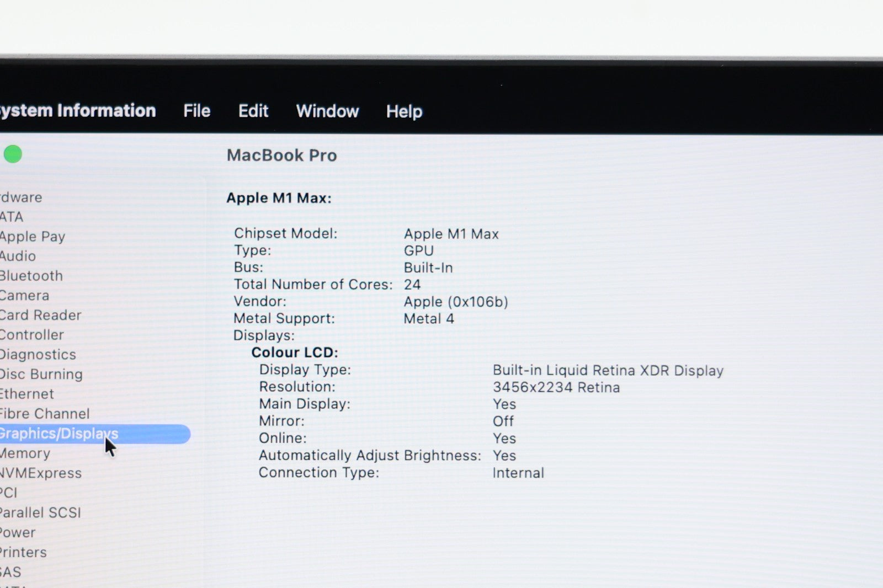Open Diagnostics entry in sidebar
883x588 pixels.
click(38, 355)
